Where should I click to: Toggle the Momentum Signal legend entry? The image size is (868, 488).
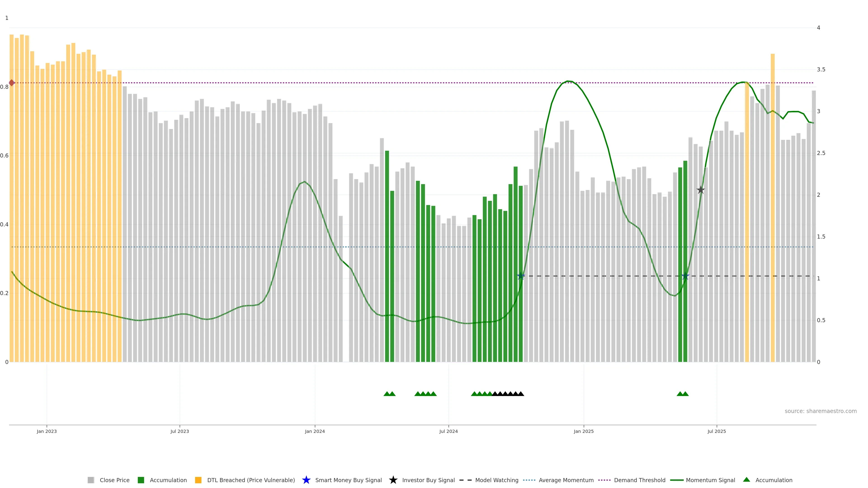tap(710, 480)
